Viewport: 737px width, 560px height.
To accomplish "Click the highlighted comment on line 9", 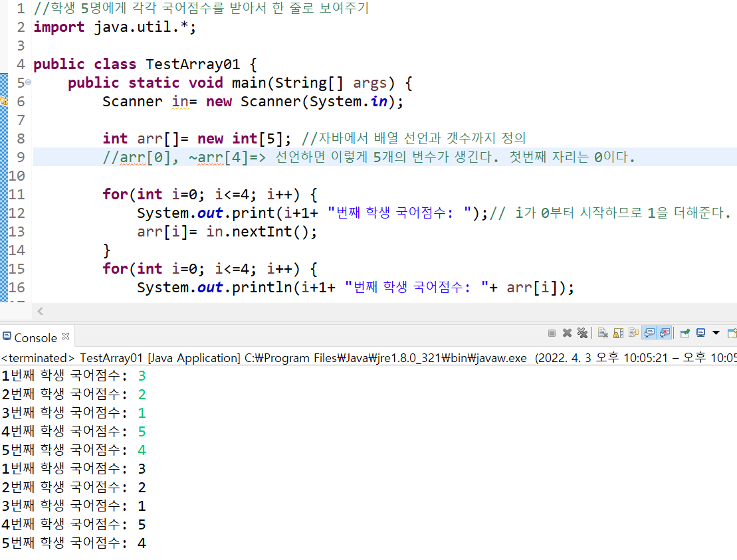I will (368, 157).
